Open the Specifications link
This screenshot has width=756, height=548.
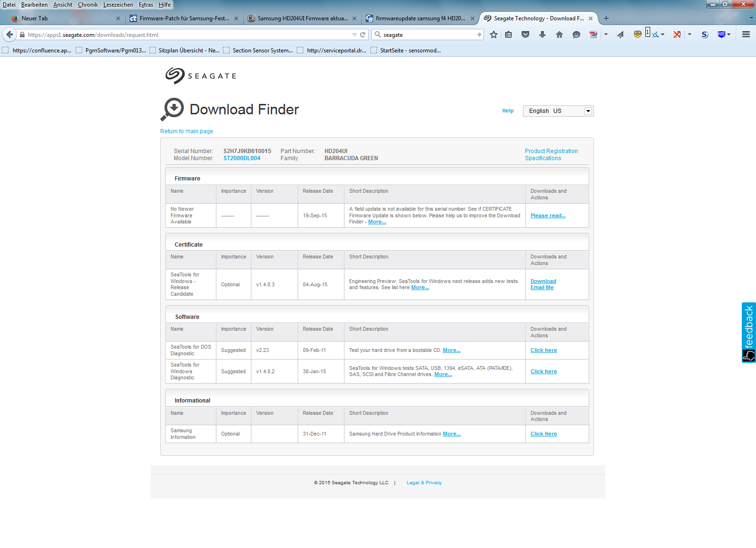coord(543,158)
